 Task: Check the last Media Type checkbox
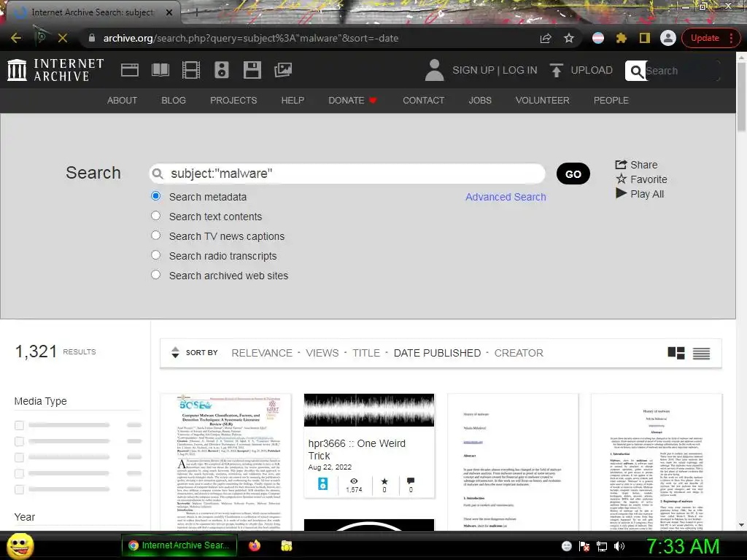[x=19, y=489]
